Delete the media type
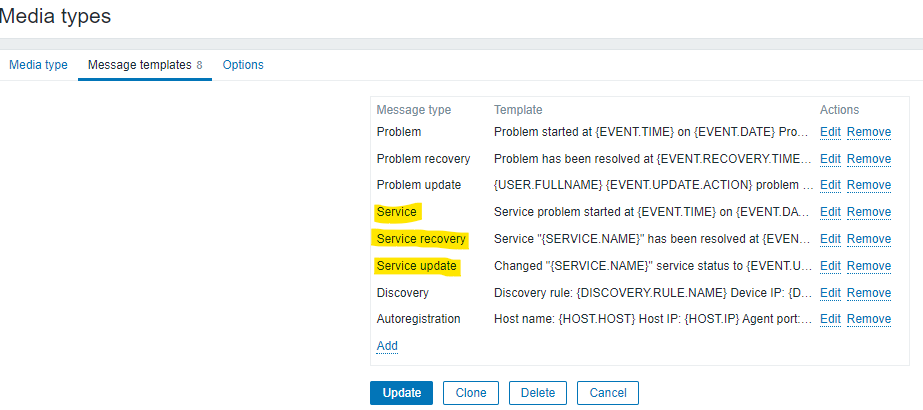Viewport: 923px width, 410px height. (x=538, y=393)
